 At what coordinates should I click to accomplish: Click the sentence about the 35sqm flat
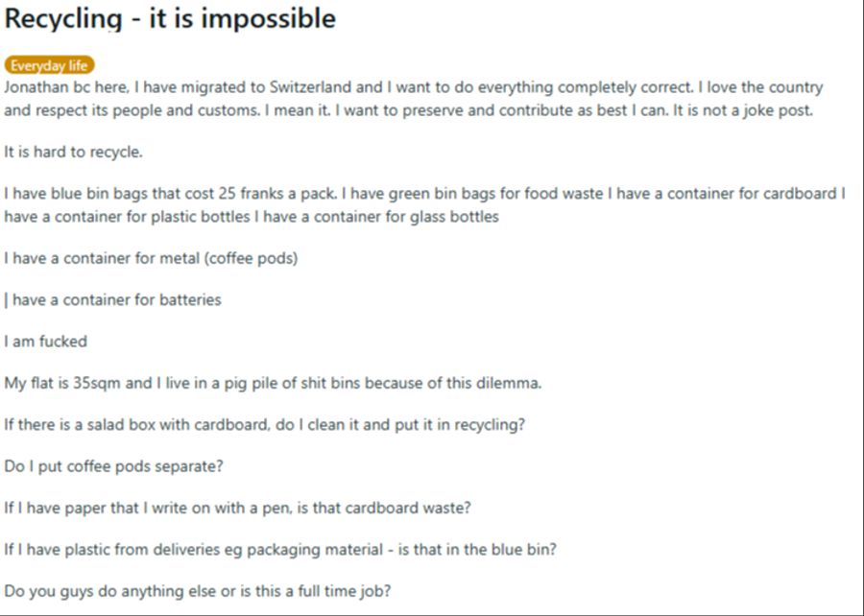273,383
